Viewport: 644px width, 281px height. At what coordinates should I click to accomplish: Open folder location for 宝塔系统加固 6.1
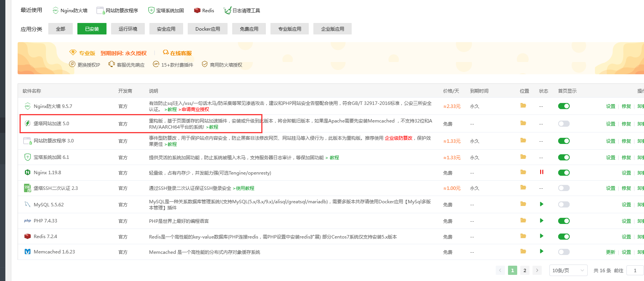point(523,157)
